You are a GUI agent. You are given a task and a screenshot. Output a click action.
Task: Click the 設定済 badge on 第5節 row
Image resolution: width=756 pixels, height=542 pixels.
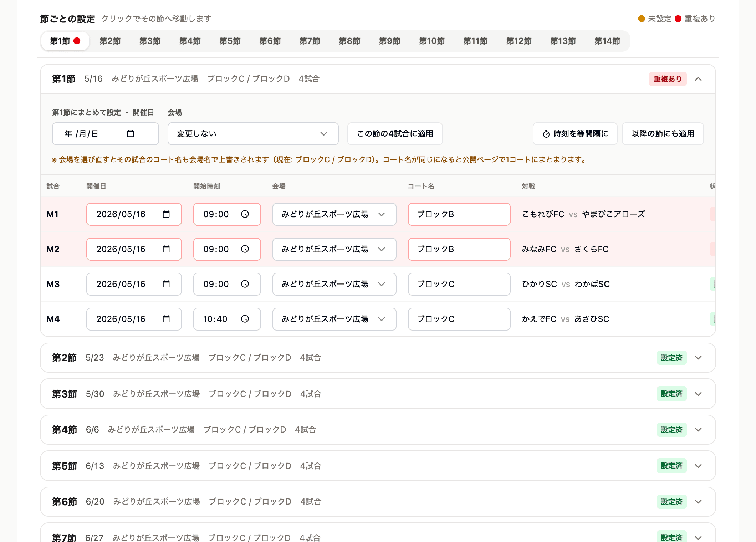[671, 466]
